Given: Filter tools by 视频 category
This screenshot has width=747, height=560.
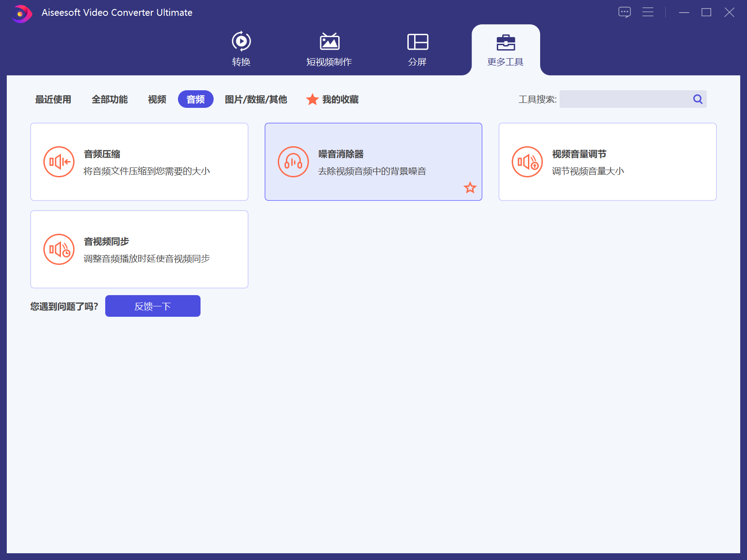Looking at the screenshot, I should tap(157, 99).
